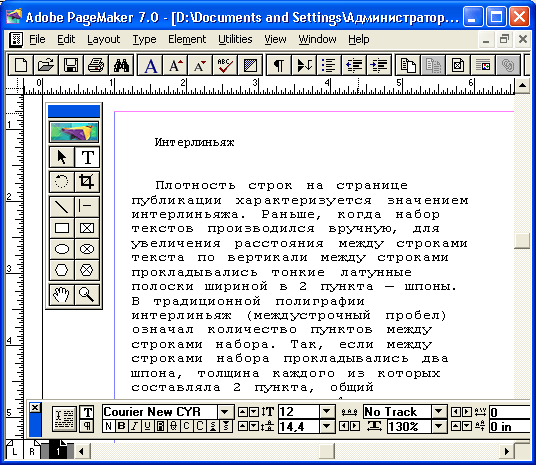Run the ABC spelling check icon
536x465 pixels.
click(x=225, y=65)
